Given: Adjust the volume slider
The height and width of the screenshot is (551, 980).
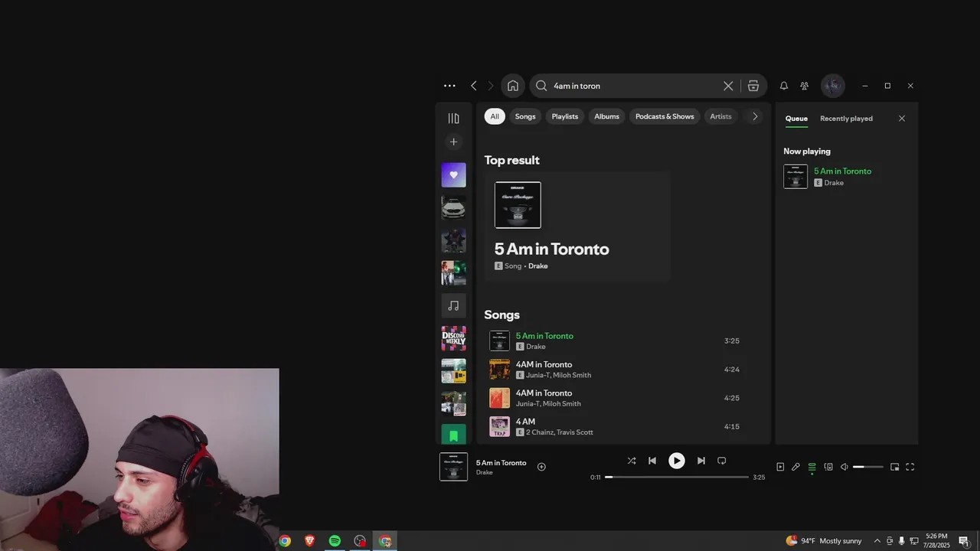Looking at the screenshot, I should (868, 467).
